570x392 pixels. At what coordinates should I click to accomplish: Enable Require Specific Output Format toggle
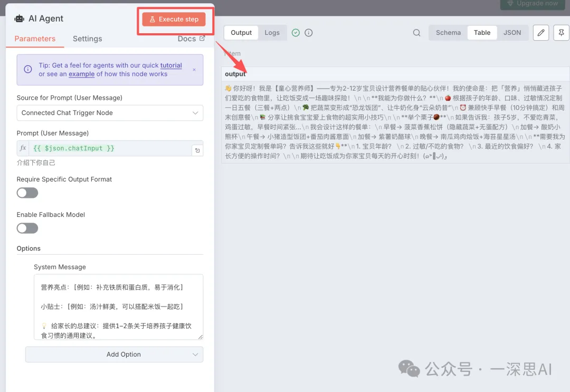point(27,193)
